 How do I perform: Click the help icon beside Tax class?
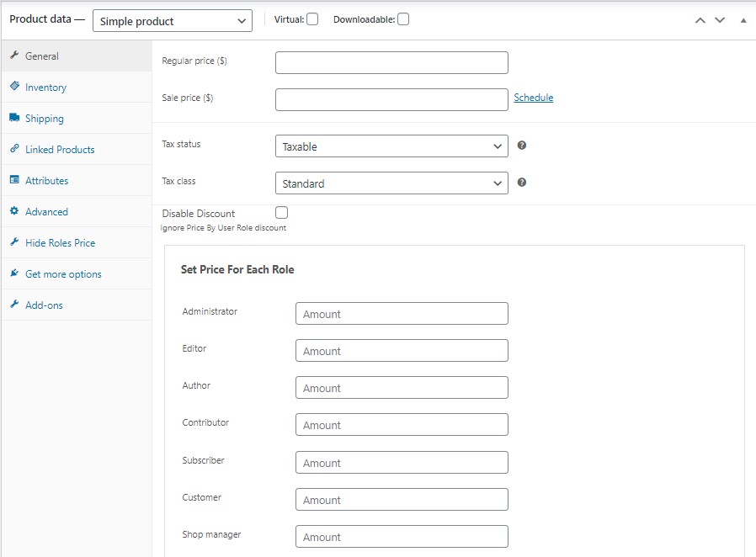tap(521, 183)
